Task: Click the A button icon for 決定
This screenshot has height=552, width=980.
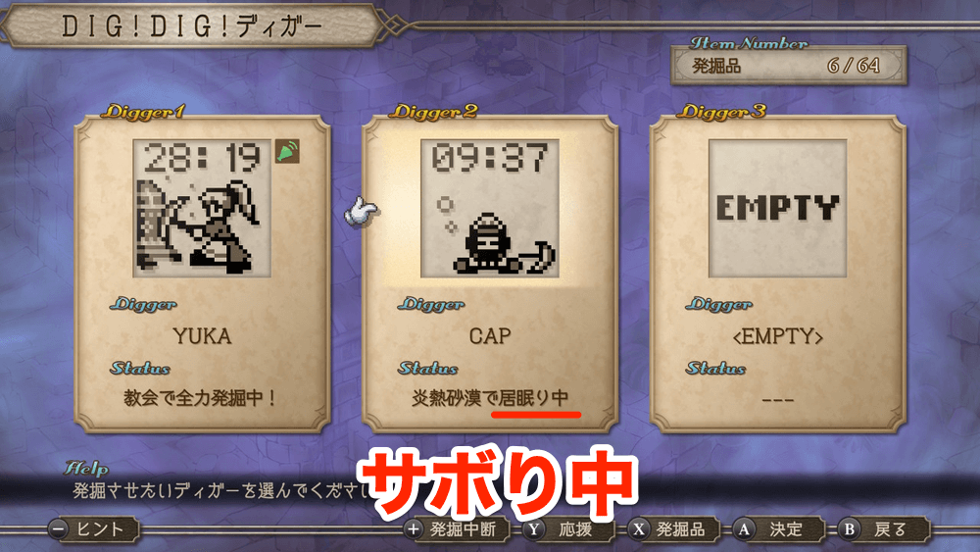Action: 743,529
